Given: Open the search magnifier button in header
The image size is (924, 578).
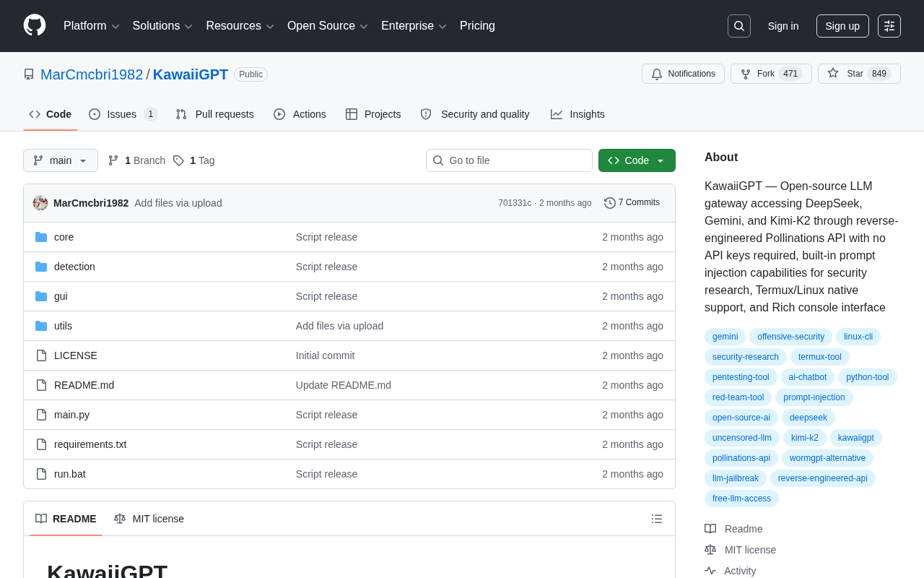Looking at the screenshot, I should click(739, 26).
